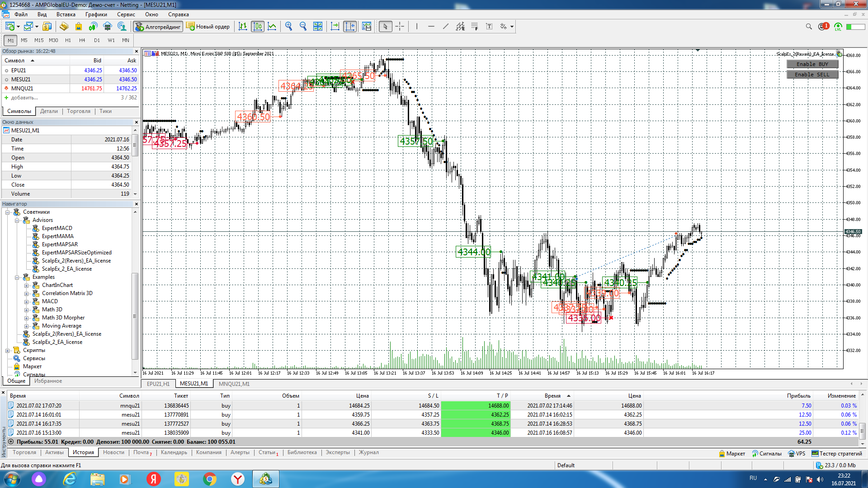Select the crosshair cursor tool

(400, 27)
